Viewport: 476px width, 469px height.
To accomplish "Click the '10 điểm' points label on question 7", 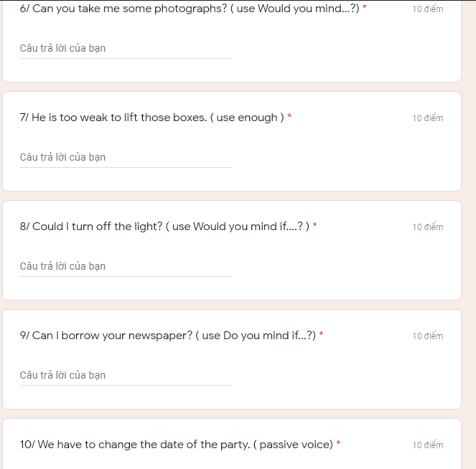I will point(428,118).
